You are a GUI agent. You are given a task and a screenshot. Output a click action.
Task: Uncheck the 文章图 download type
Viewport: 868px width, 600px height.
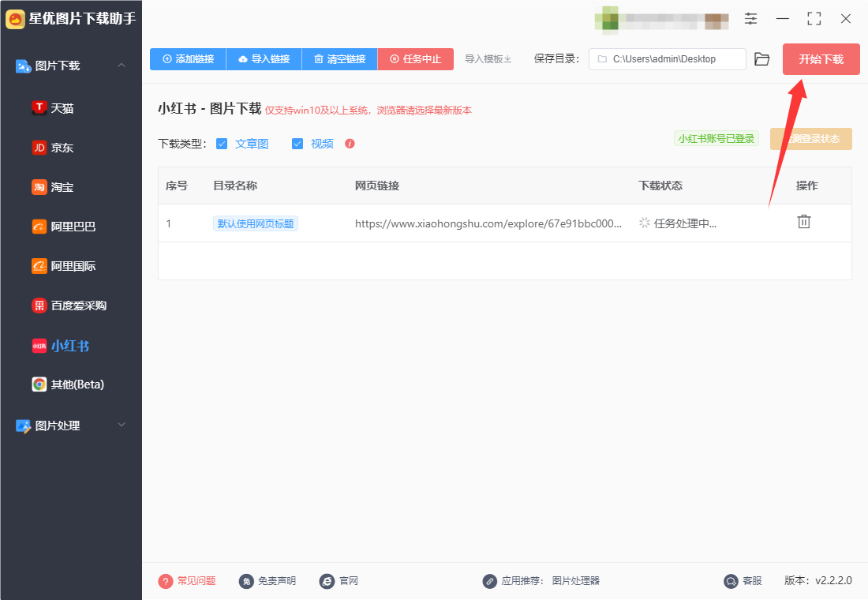tap(222, 144)
